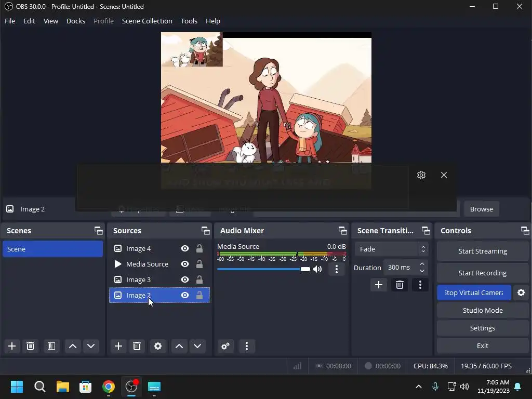Move source down arrow in Sources panel
This screenshot has height=399, width=532.
[x=197, y=346]
